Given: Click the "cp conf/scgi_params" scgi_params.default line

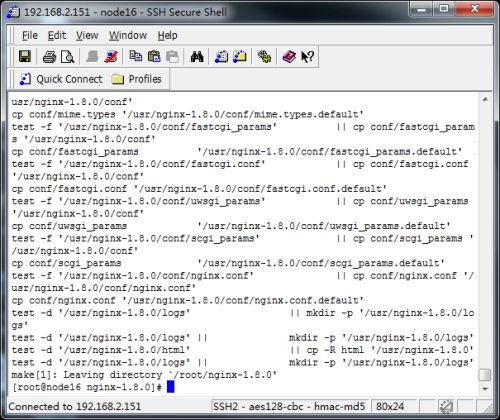Looking at the screenshot, I should tap(228, 263).
